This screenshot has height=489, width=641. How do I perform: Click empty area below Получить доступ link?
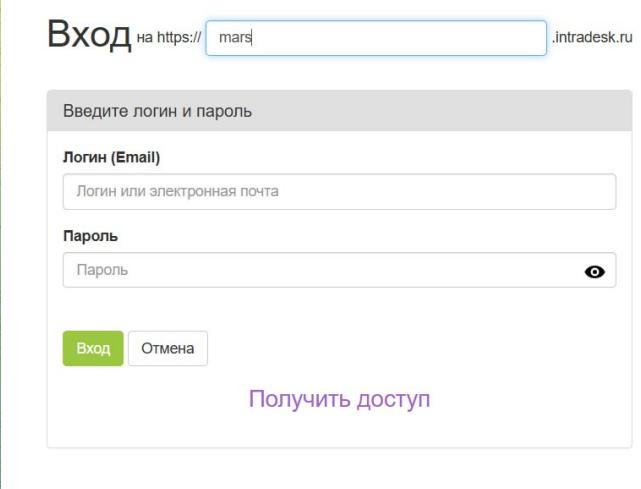coord(339,432)
